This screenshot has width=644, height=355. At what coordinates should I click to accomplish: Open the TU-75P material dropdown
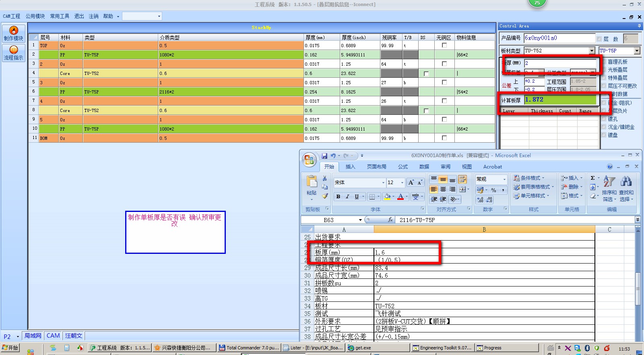coord(637,51)
